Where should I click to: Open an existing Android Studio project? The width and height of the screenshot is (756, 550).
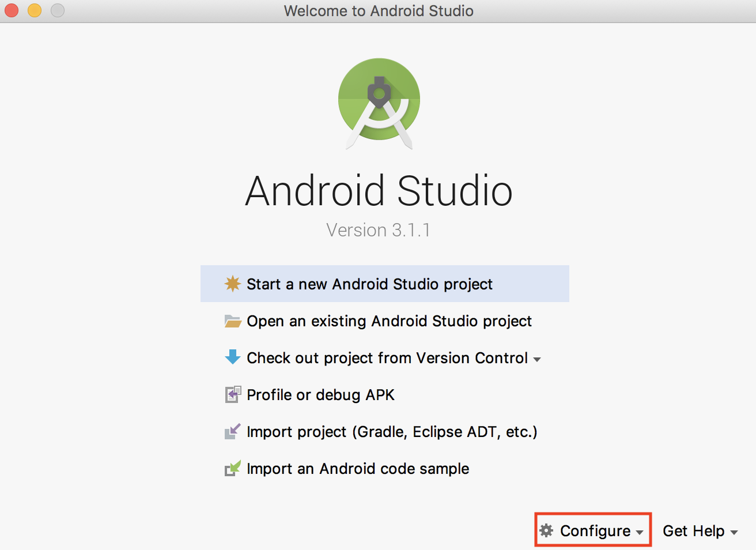tap(385, 321)
